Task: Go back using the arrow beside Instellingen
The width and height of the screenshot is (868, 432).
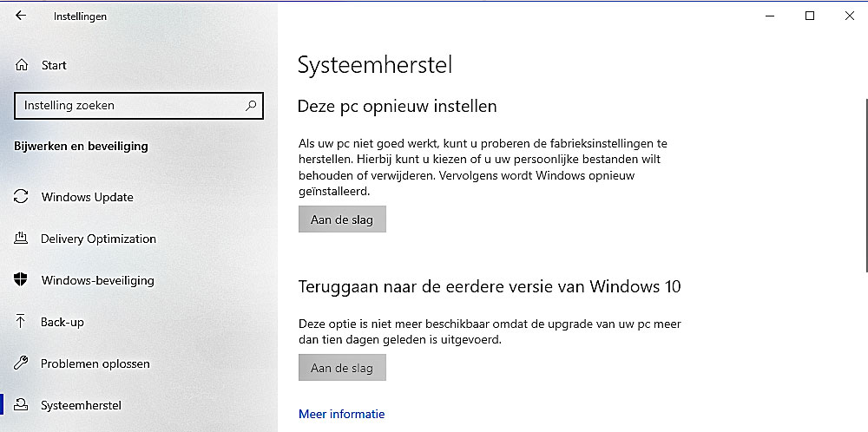Action: coord(21,16)
